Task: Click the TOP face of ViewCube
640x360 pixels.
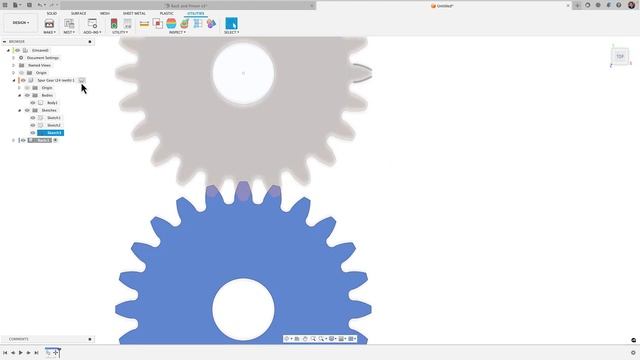Action: pyautogui.click(x=620, y=57)
